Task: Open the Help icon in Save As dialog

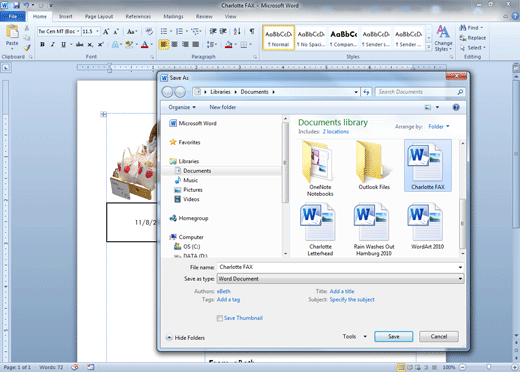Action: pyautogui.click(x=456, y=107)
